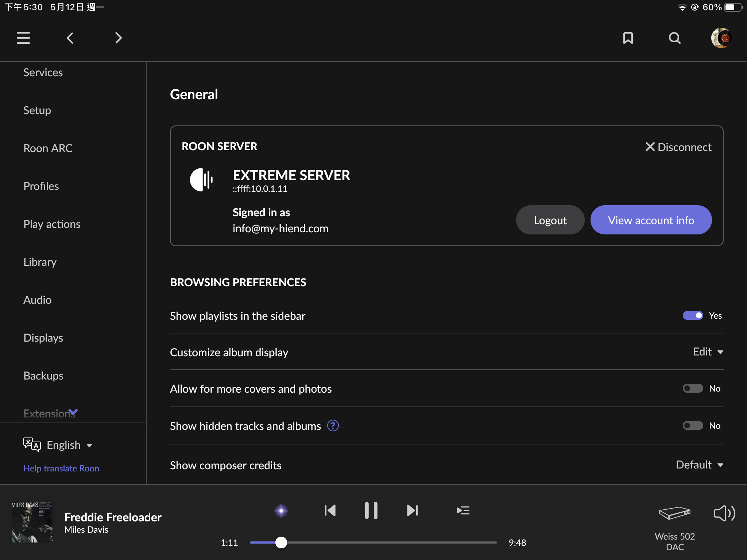This screenshot has height=560, width=747.
Task: Open Roon Radio sparkle icon
Action: pyautogui.click(x=281, y=510)
